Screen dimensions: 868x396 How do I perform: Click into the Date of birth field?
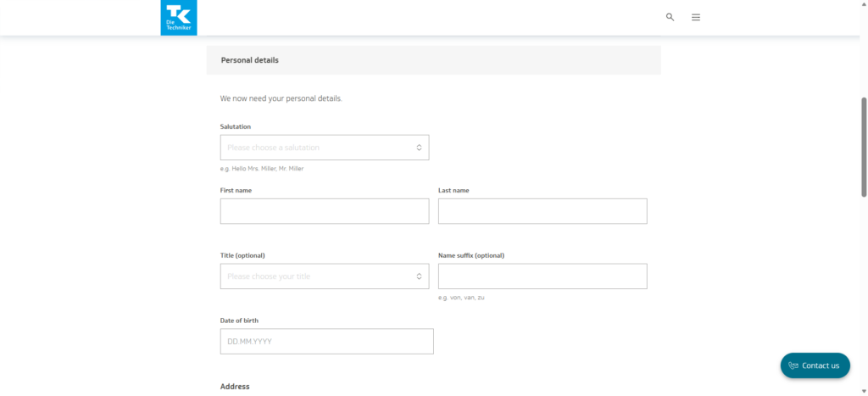pos(326,342)
